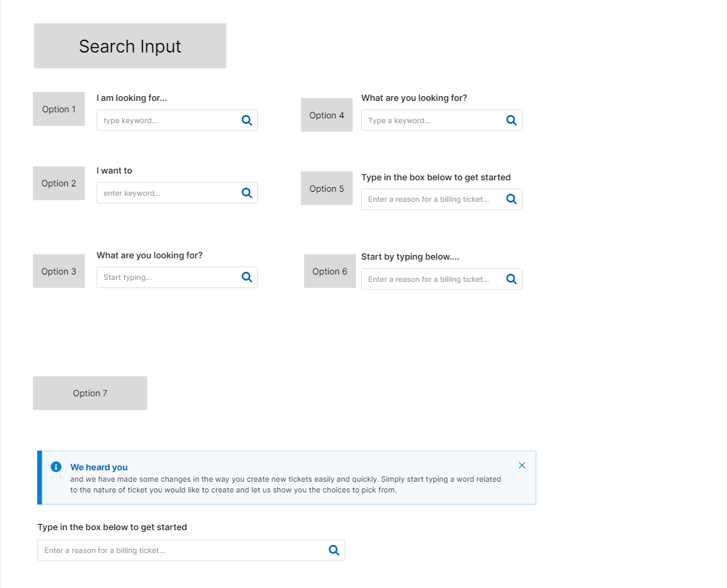
Task: Open the Option 7 section
Action: tap(89, 392)
